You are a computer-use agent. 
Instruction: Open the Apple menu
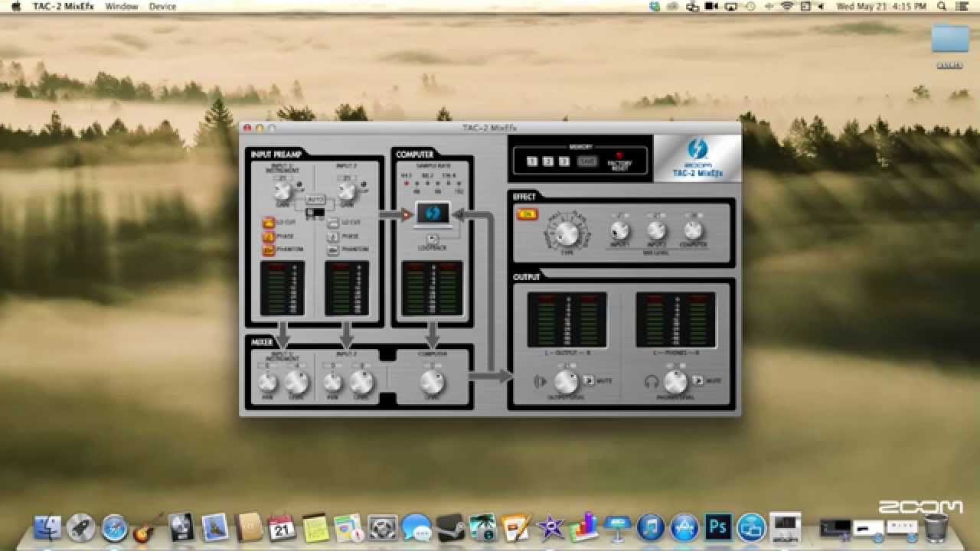(15, 6)
